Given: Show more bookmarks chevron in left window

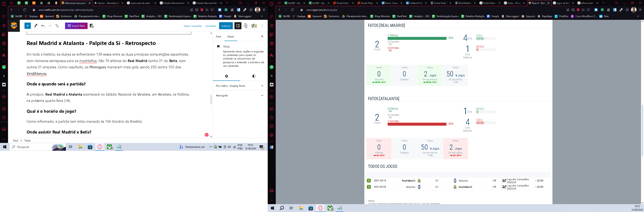Looking at the screenshot, I should [x=262, y=16].
